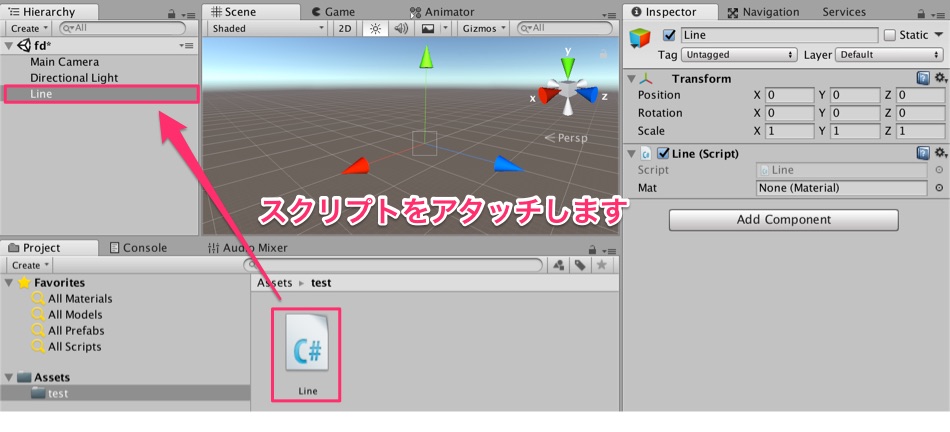Screen dimensions: 950x432
Task: Click the Project search field
Action: (x=393, y=265)
